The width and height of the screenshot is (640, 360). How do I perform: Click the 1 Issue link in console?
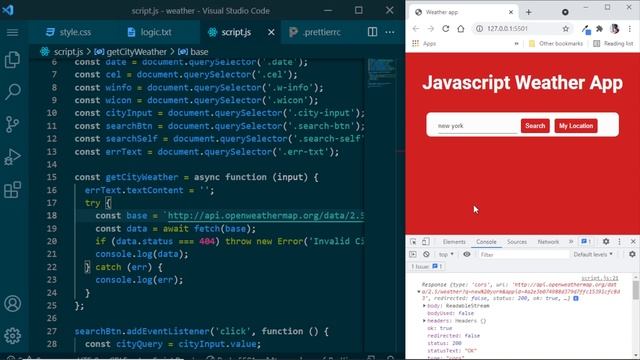[x=426, y=267]
